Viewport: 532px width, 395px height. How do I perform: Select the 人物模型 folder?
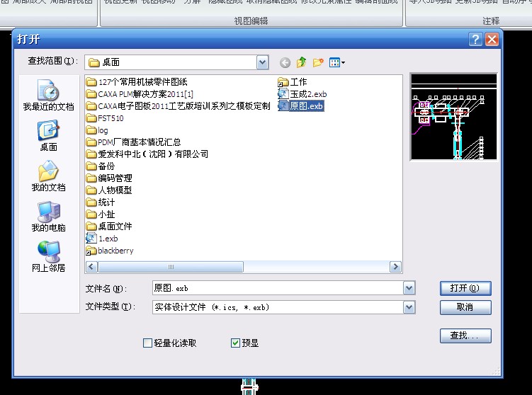(109, 190)
